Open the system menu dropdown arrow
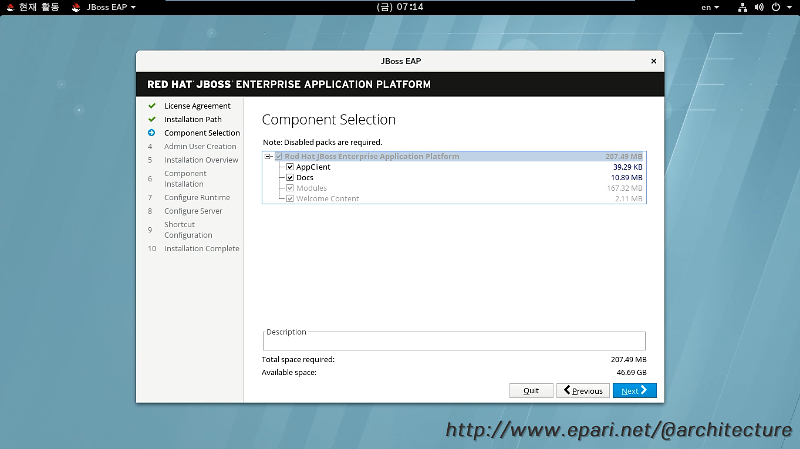800x449 pixels. [x=789, y=7]
